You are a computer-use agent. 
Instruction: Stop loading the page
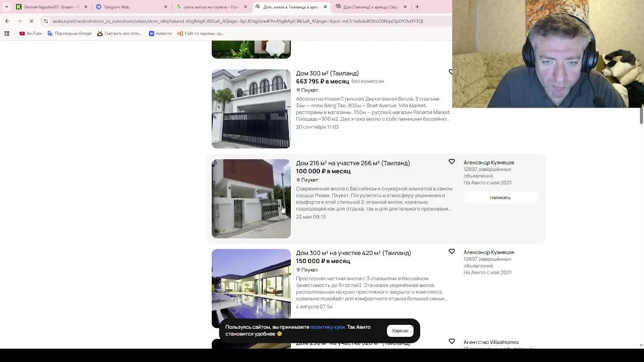31,21
